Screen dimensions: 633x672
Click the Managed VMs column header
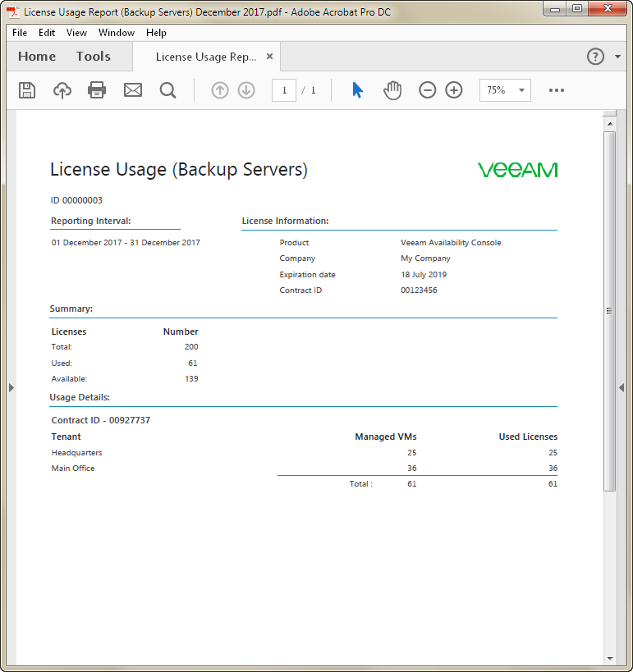pos(386,437)
